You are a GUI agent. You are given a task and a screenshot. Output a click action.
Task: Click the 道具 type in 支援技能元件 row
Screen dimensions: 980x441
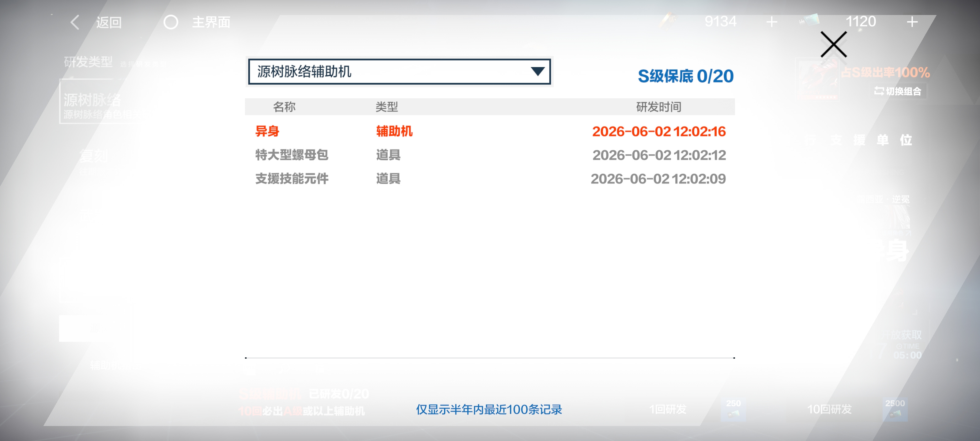(388, 179)
